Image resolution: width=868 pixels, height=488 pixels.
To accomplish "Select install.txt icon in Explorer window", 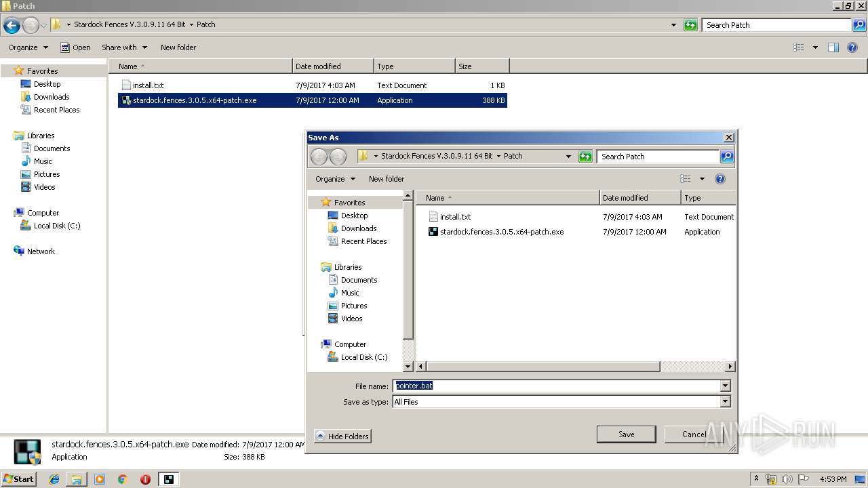I will click(125, 85).
